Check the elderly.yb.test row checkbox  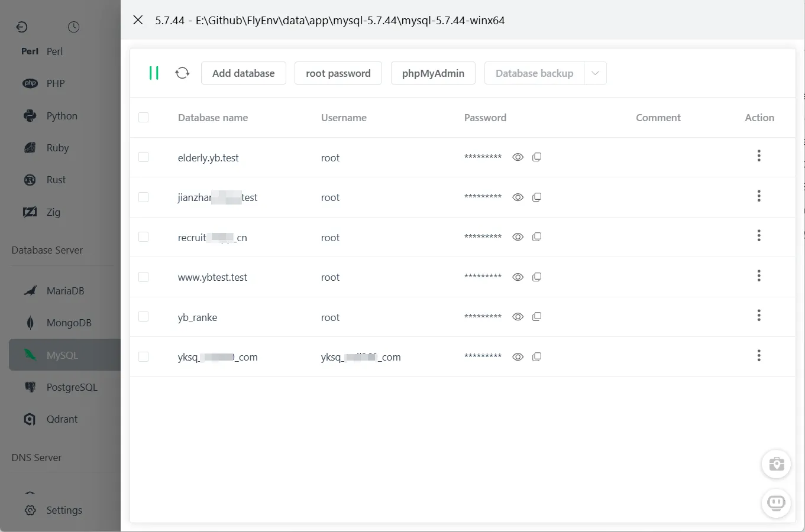(143, 157)
